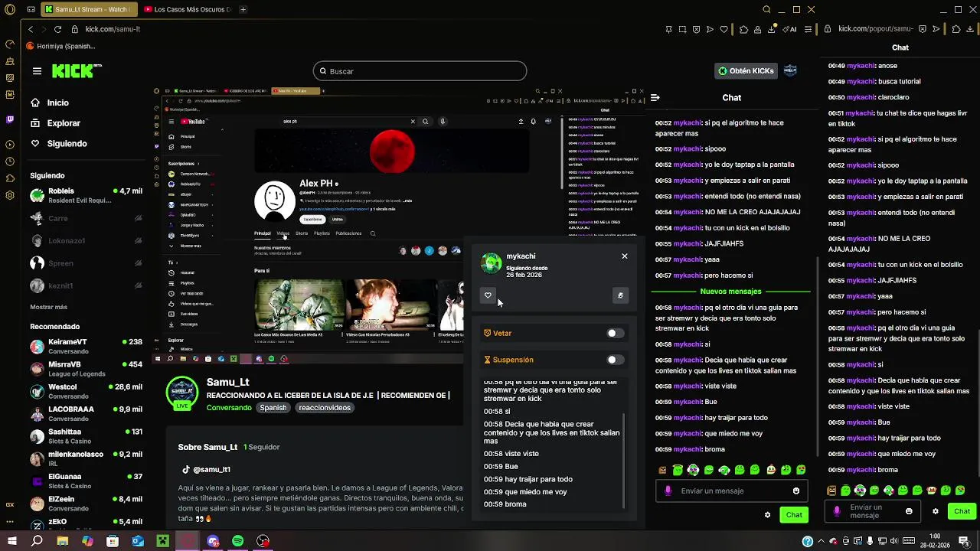Open downloads icon in main browser toolbar

coord(772,29)
